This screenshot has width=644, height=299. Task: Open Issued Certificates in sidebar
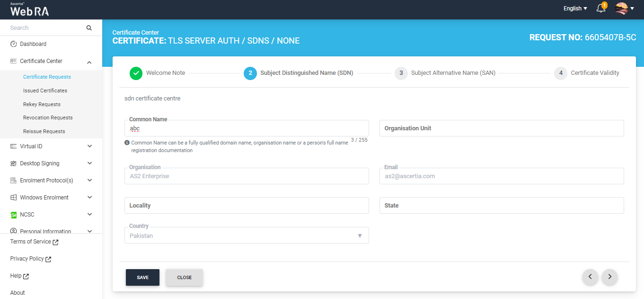[45, 91]
